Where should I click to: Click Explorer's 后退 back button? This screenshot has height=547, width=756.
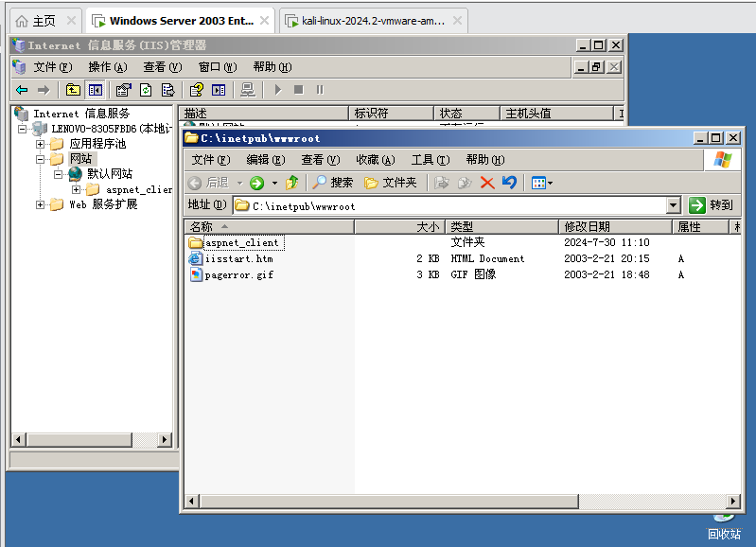(x=208, y=183)
